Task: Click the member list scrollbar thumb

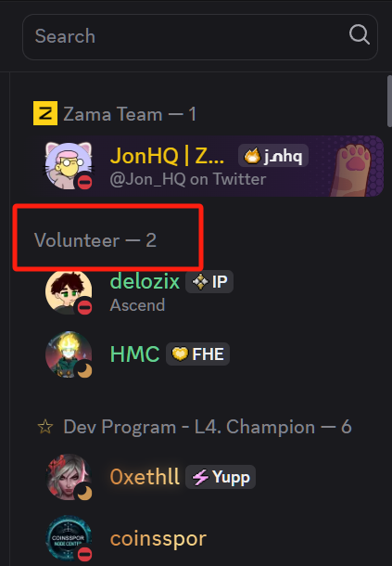Action: (389, 101)
